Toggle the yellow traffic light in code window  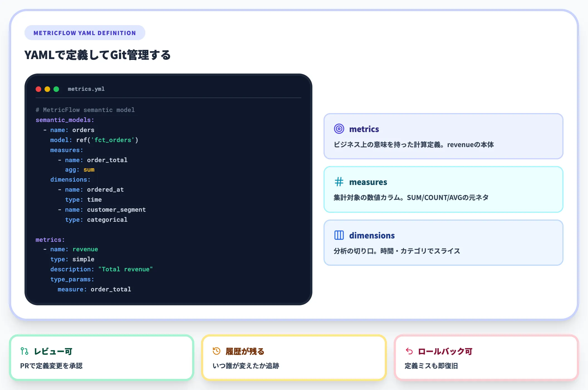tap(47, 89)
